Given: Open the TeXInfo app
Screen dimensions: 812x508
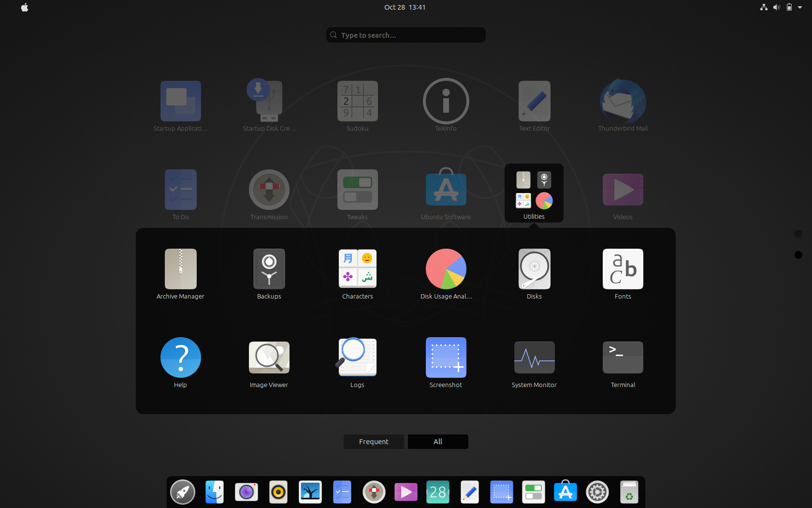Looking at the screenshot, I should 446,106.
